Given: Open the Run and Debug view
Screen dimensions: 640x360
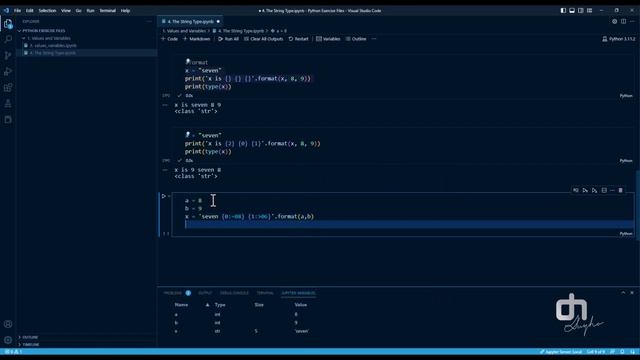Looking at the screenshot, I should [8, 72].
